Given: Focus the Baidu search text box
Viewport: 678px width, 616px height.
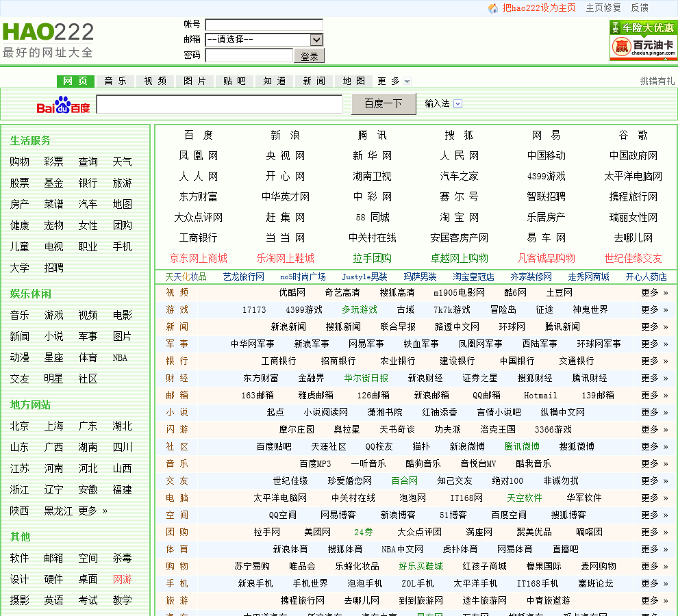Looking at the screenshot, I should pos(219,104).
